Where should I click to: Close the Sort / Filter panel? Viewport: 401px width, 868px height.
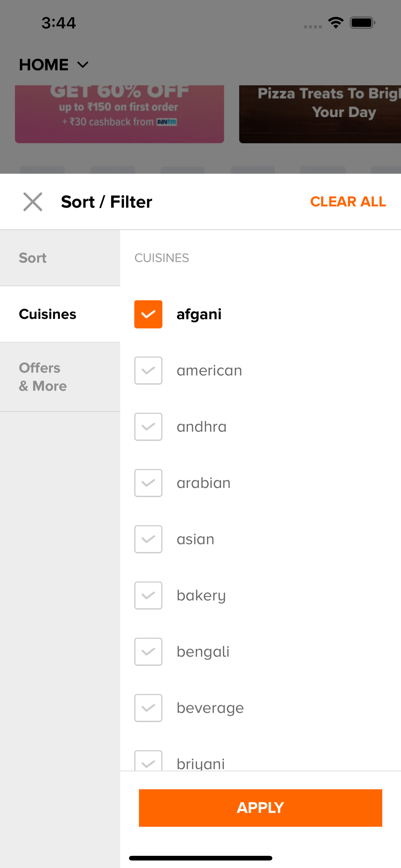pyautogui.click(x=33, y=202)
